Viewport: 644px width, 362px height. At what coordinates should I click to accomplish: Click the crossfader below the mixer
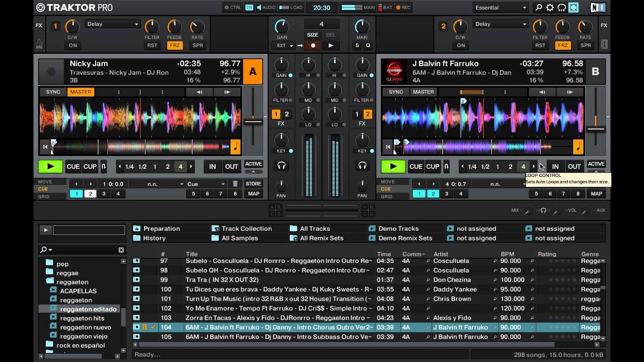pyautogui.click(x=322, y=210)
